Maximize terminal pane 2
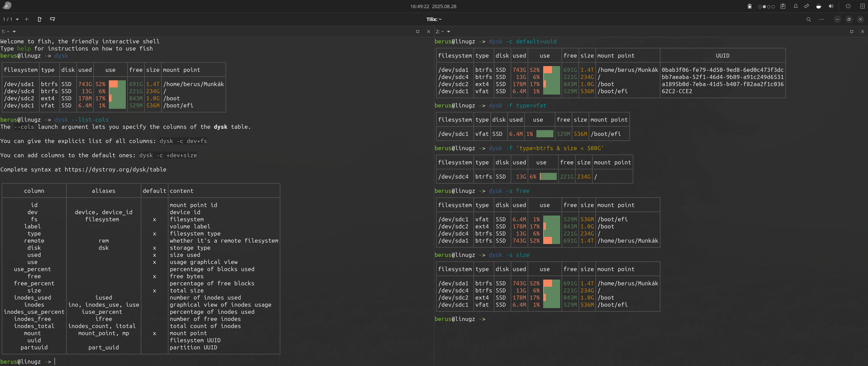Image resolution: width=868 pixels, height=366 pixels. (x=852, y=32)
